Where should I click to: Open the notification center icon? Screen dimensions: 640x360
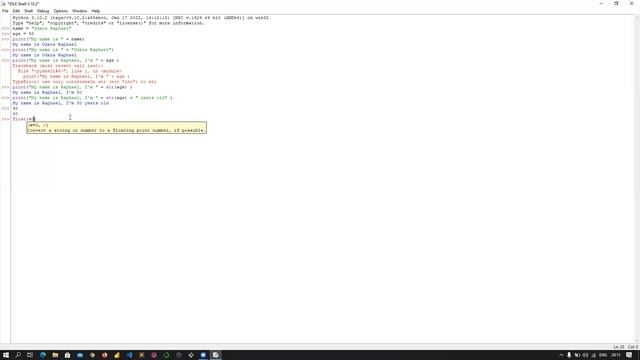coord(629,355)
